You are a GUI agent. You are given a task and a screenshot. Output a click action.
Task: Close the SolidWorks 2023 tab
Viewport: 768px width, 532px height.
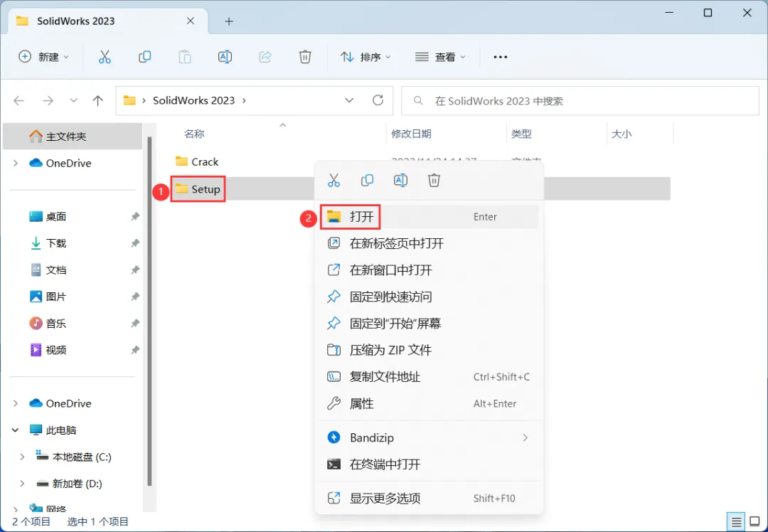(x=191, y=21)
